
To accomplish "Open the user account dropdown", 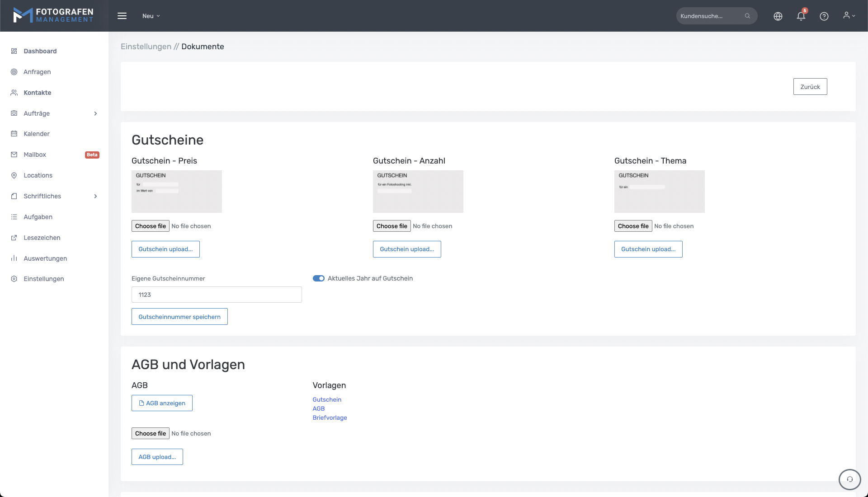I will [849, 15].
